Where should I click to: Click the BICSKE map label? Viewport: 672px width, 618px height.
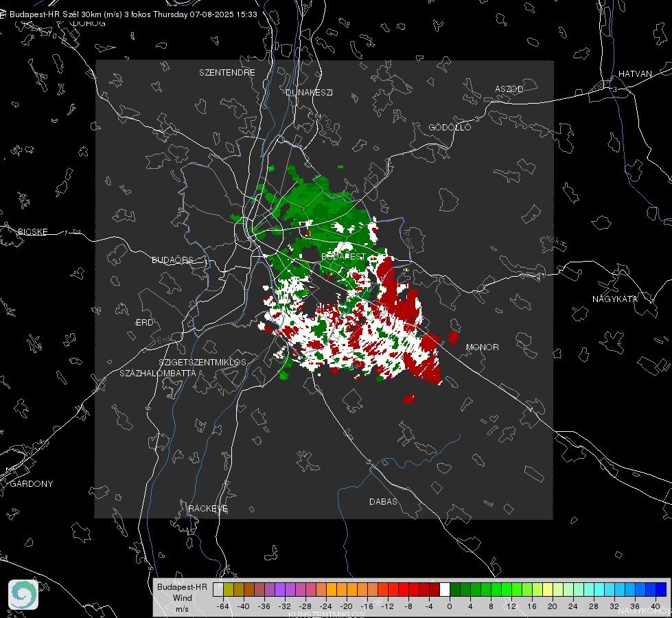pos(32,232)
